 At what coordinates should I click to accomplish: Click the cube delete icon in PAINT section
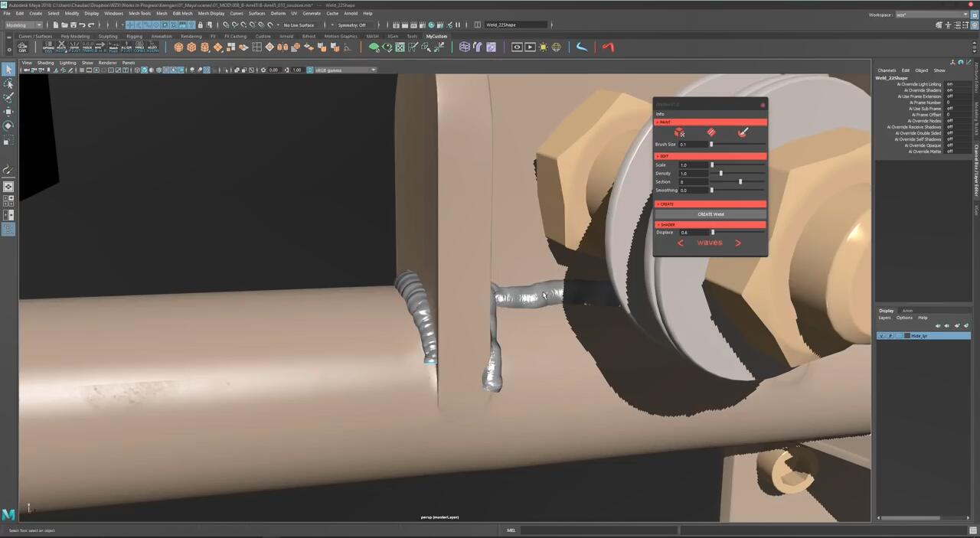pyautogui.click(x=679, y=133)
